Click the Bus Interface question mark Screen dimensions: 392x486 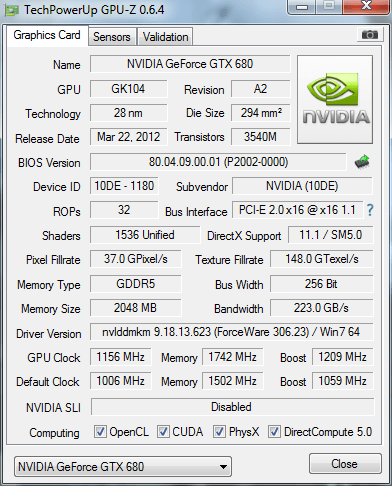[370, 210]
